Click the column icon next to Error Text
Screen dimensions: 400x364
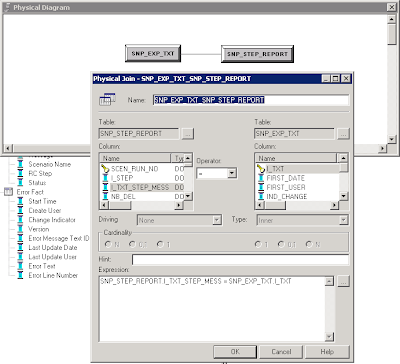tap(21, 266)
